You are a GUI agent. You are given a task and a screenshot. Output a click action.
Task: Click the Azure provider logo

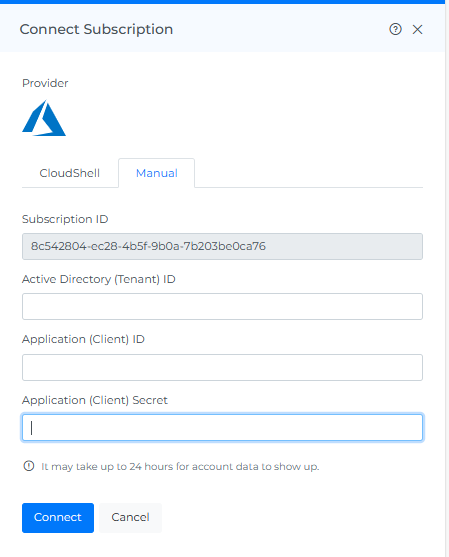(x=44, y=118)
